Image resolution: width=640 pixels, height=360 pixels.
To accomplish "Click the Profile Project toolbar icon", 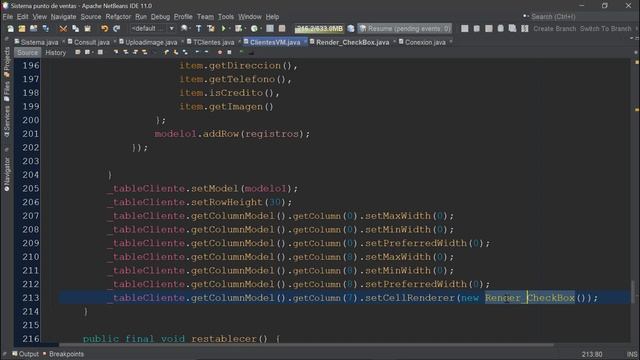I will (x=254, y=29).
